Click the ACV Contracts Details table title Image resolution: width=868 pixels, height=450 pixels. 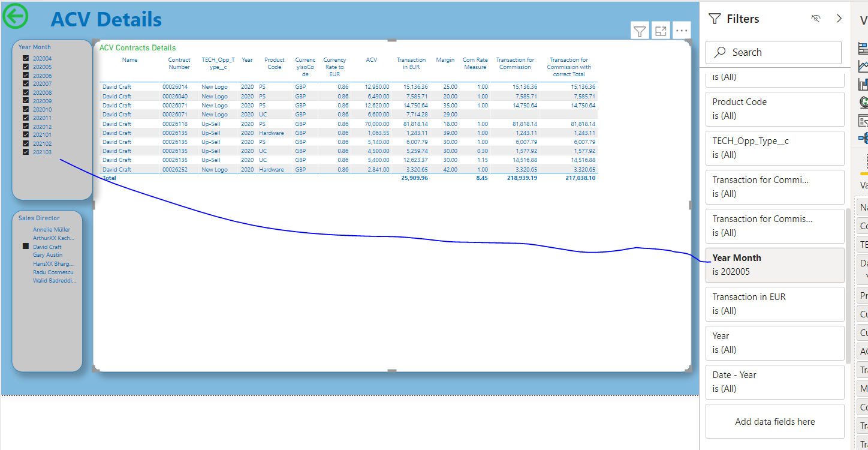[x=138, y=48]
